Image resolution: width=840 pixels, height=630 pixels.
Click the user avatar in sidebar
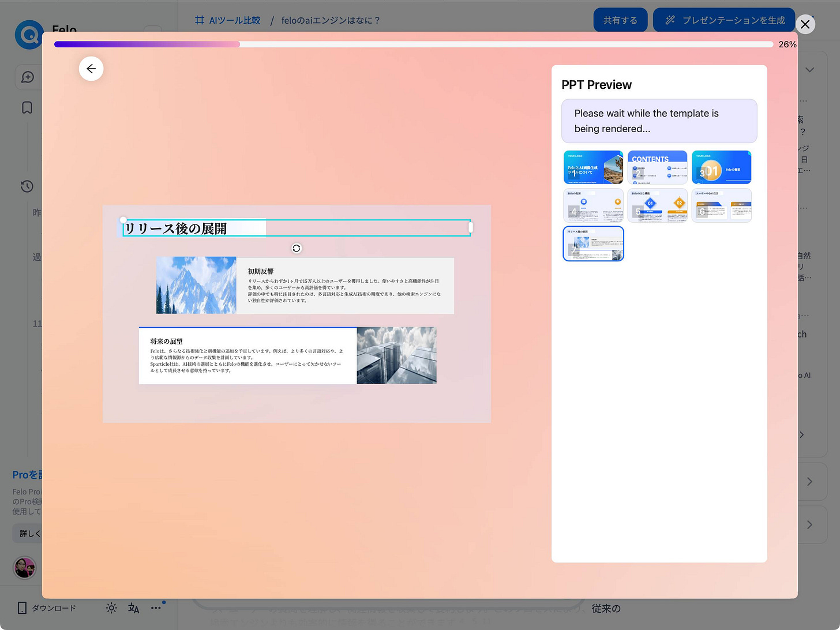[x=25, y=568]
